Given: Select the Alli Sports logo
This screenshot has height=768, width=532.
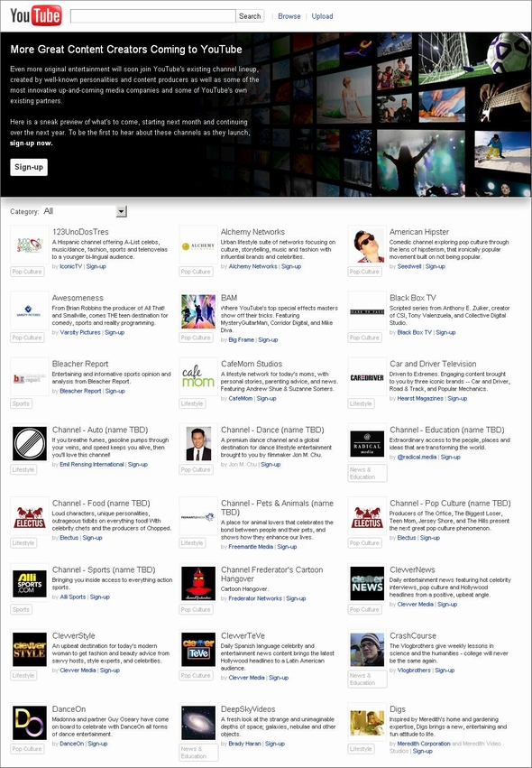Looking at the screenshot, I should [x=30, y=583].
